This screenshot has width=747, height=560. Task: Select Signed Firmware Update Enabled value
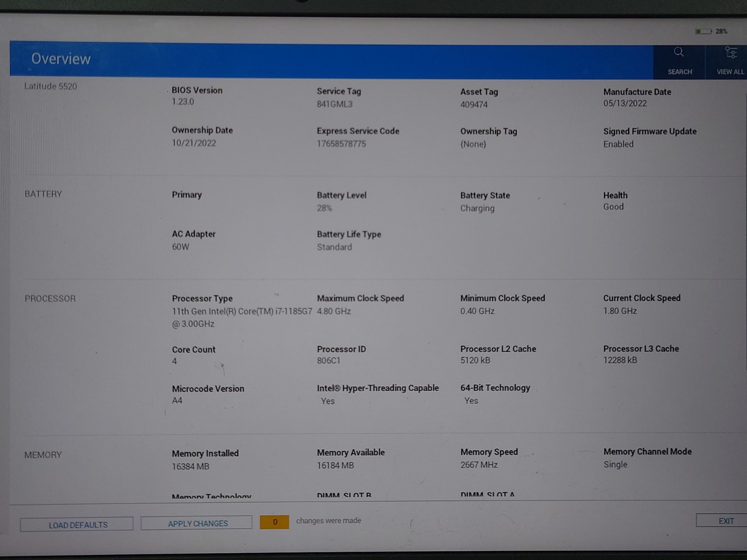[x=618, y=144]
